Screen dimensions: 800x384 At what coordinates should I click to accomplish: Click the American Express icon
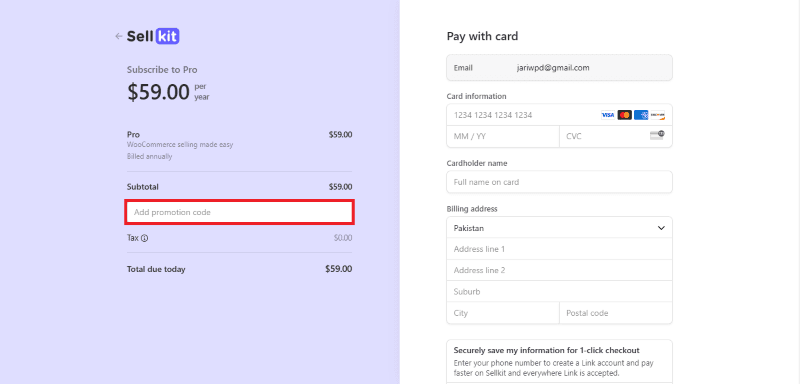[641, 115]
